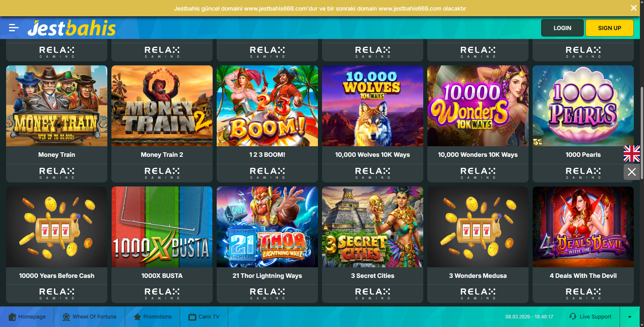Go to Promotions in bottom bar
Screen dimensions: 644x327
pos(152,317)
